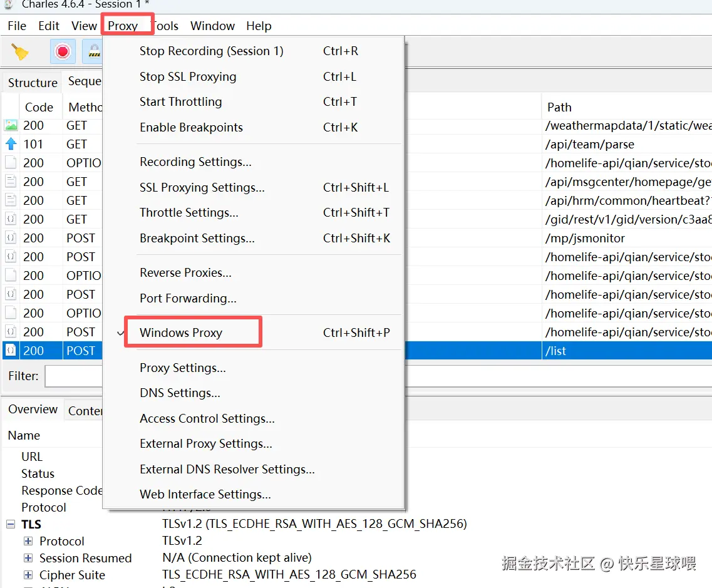Image resolution: width=712 pixels, height=588 pixels.
Task: Select the /gid/rest/v1/gid/version row
Action: tap(627, 219)
